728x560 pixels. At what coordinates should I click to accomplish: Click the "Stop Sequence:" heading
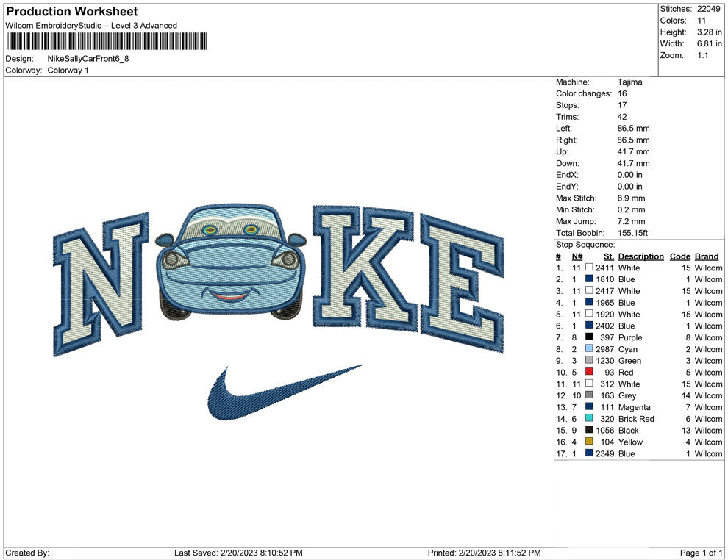[585, 245]
